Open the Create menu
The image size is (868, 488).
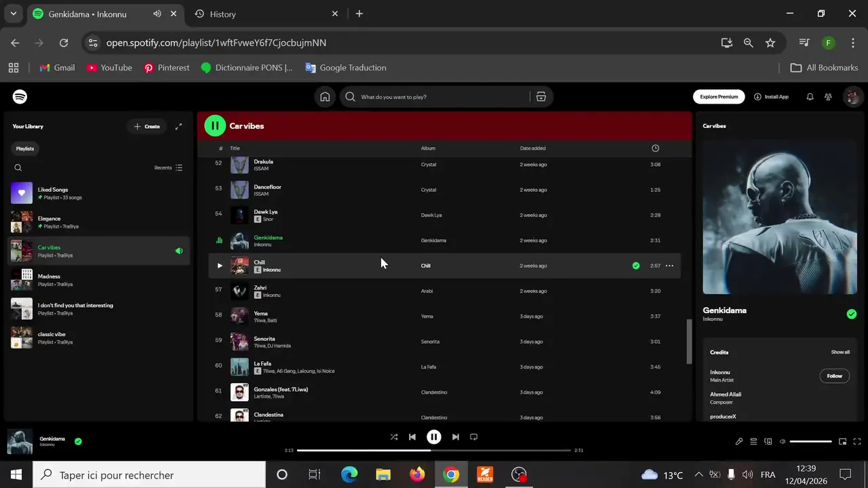click(x=146, y=127)
